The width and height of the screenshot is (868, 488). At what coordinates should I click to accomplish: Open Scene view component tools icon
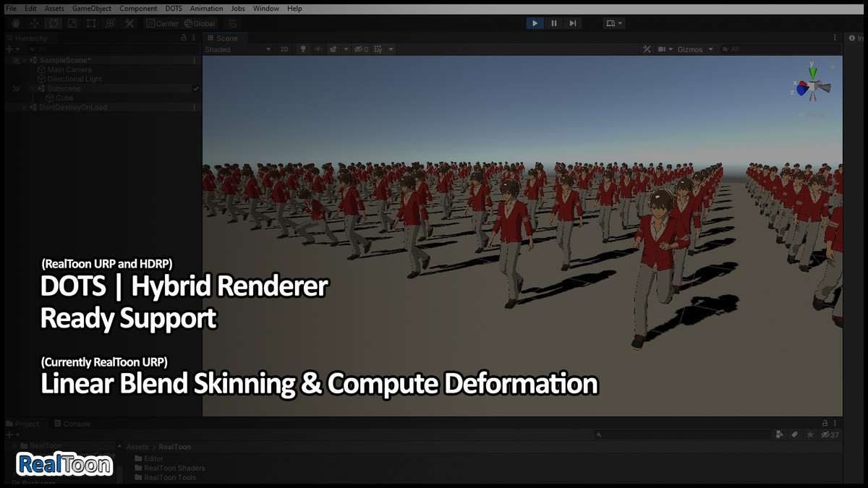tap(647, 49)
